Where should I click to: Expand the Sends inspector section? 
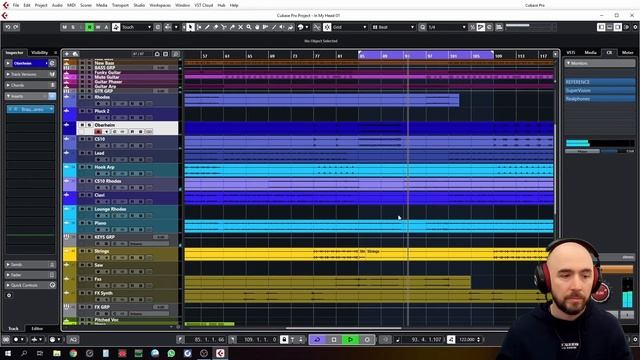click(x=31, y=264)
